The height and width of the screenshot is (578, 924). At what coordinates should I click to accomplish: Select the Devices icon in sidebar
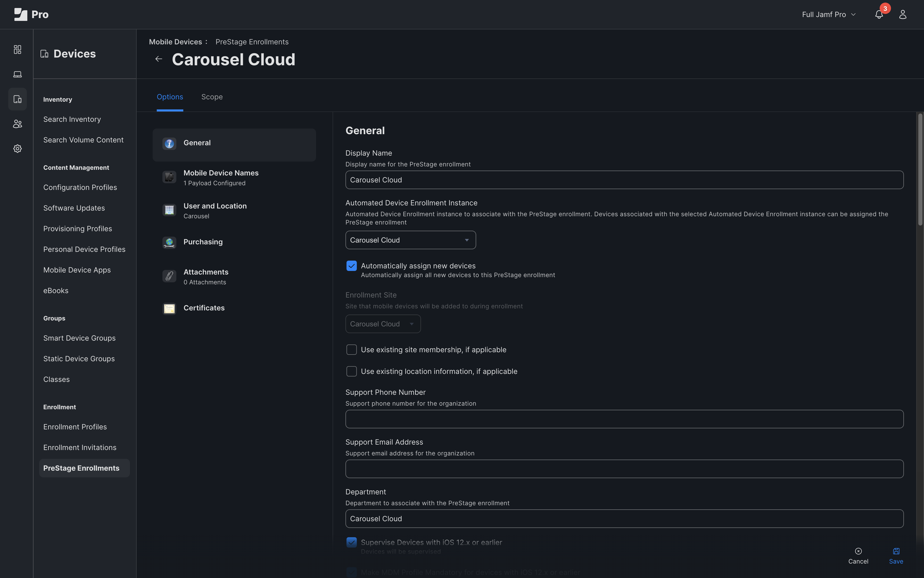pos(18,99)
